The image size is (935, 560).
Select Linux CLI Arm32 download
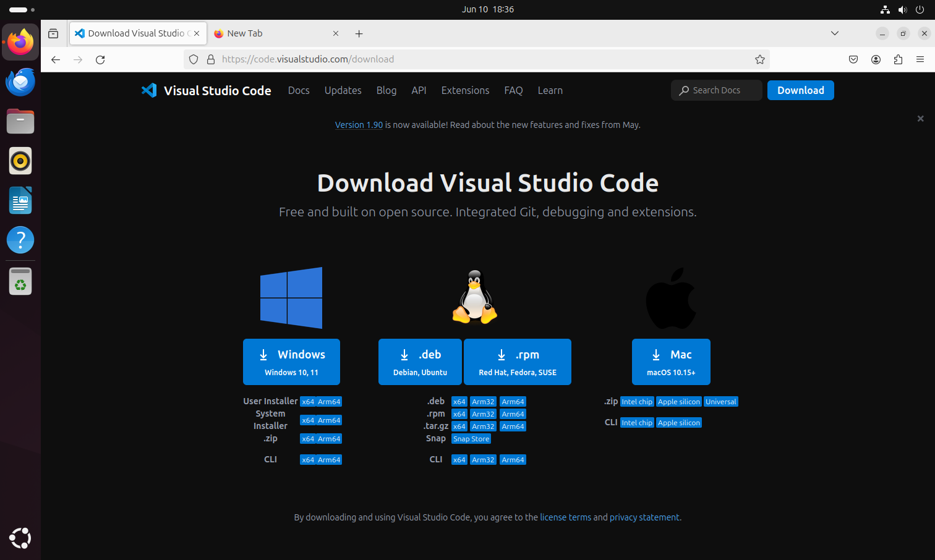(483, 460)
